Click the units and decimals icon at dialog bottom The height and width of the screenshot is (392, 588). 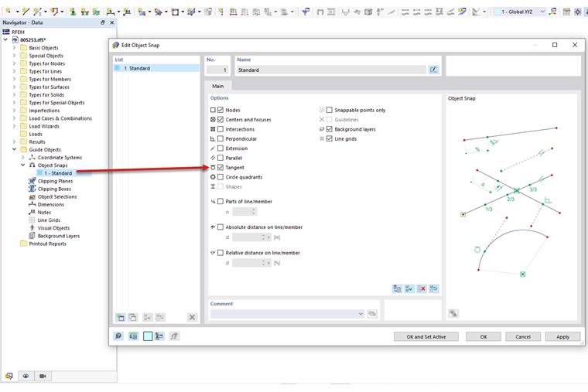point(133,336)
